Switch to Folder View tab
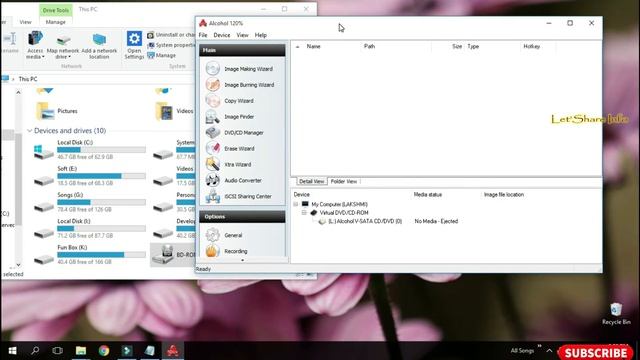The image size is (640, 360). click(344, 181)
